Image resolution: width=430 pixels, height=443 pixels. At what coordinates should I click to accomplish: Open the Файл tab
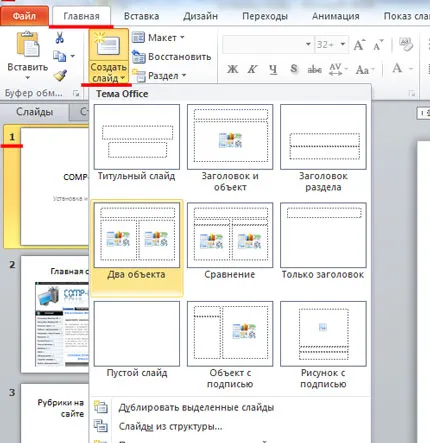[x=24, y=16]
